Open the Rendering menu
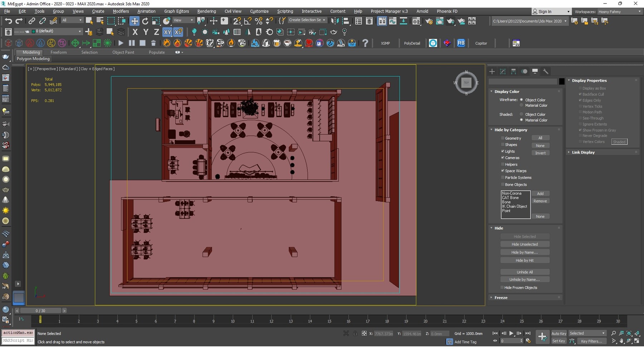This screenshot has width=644, height=349. [x=206, y=11]
